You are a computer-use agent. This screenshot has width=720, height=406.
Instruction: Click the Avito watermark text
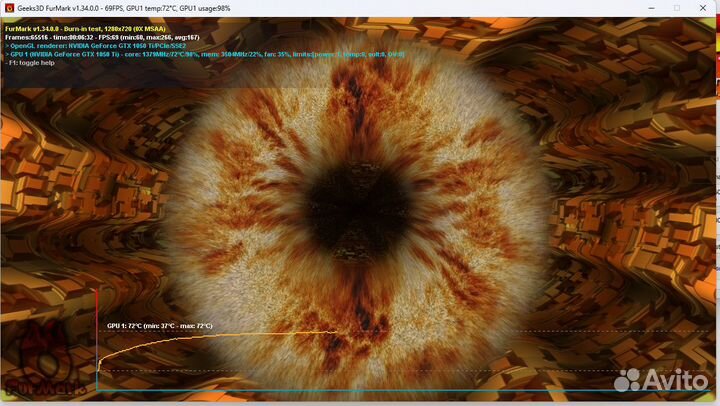pyautogui.click(x=675, y=380)
